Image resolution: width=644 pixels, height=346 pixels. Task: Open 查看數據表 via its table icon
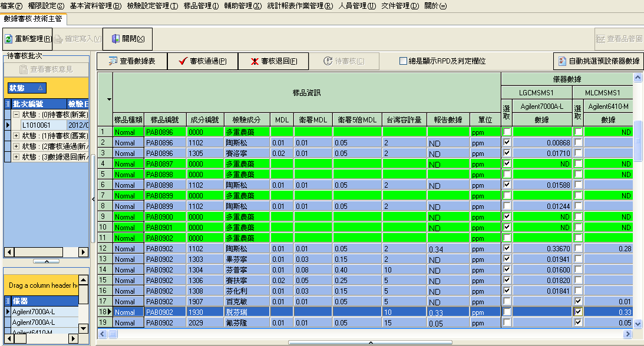[x=113, y=61]
